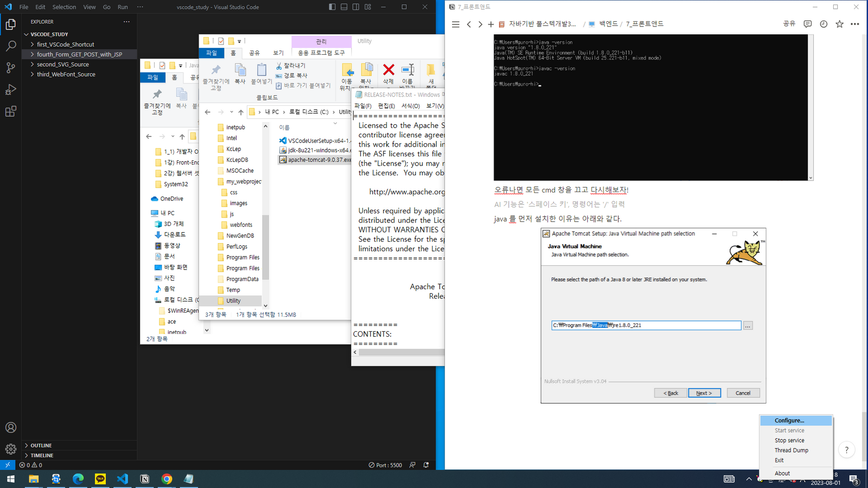Open Notepad 편집(E) menu

coord(386,106)
